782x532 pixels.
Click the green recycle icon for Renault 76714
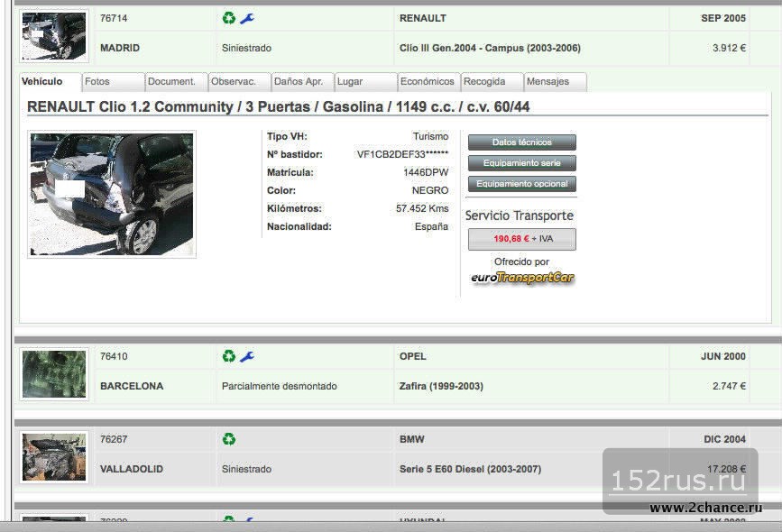pyautogui.click(x=229, y=18)
